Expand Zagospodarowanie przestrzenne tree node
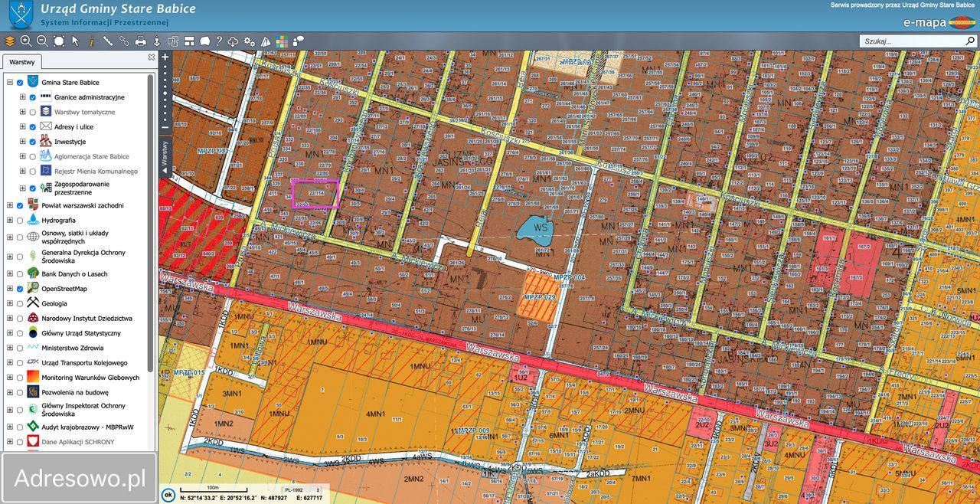Viewport: 980px width, 504px height. click(x=22, y=188)
